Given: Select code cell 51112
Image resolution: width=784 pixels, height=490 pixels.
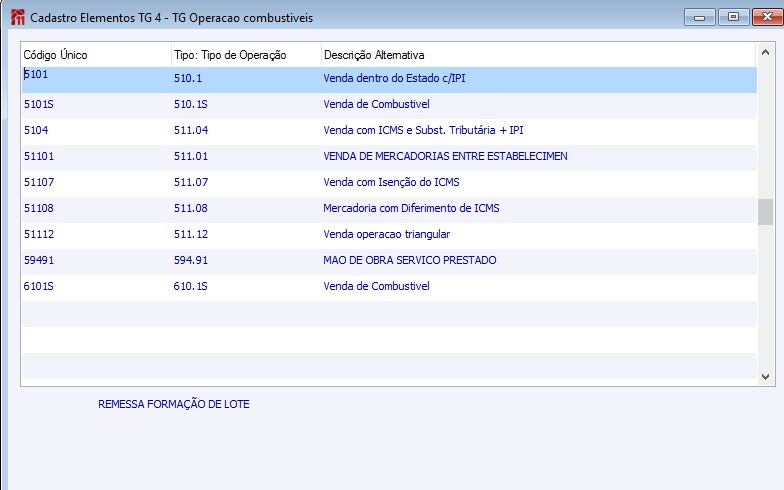Looking at the screenshot, I should point(39,234).
